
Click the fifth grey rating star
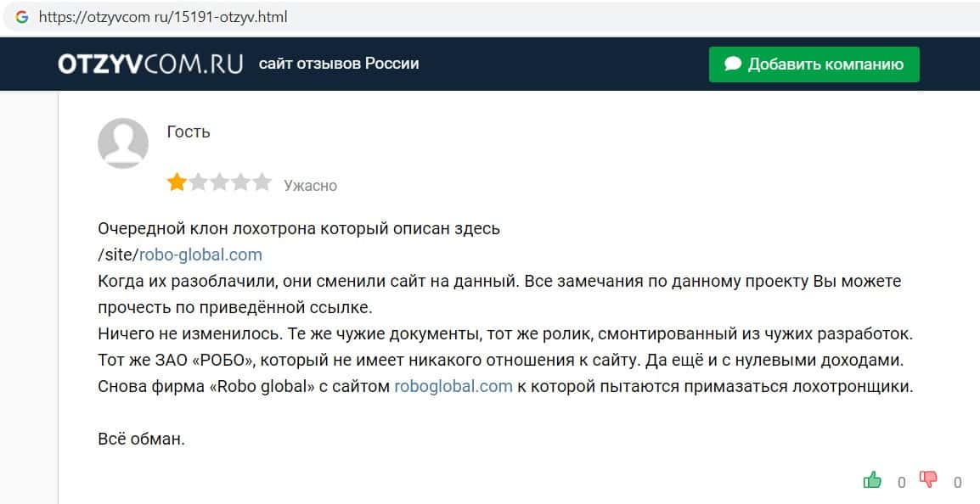pyautogui.click(x=262, y=182)
